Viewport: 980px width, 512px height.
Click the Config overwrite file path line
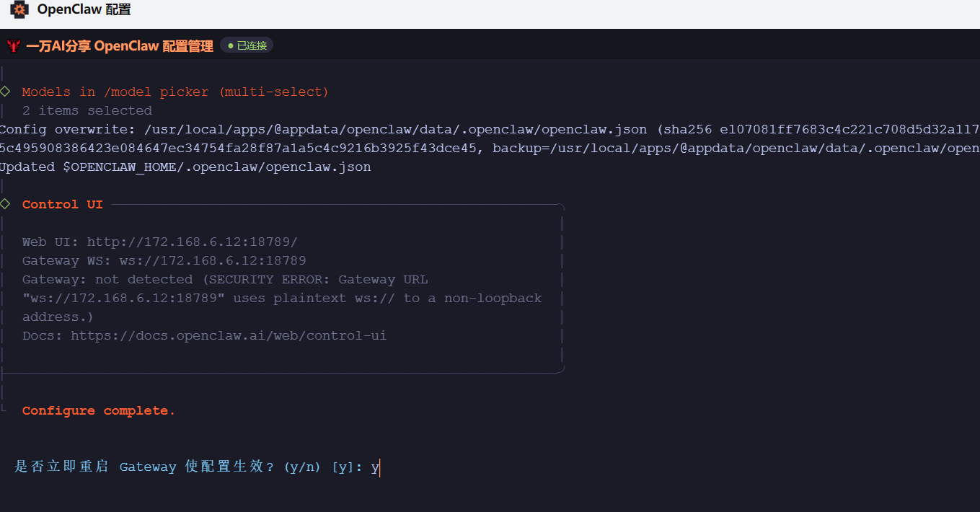395,129
